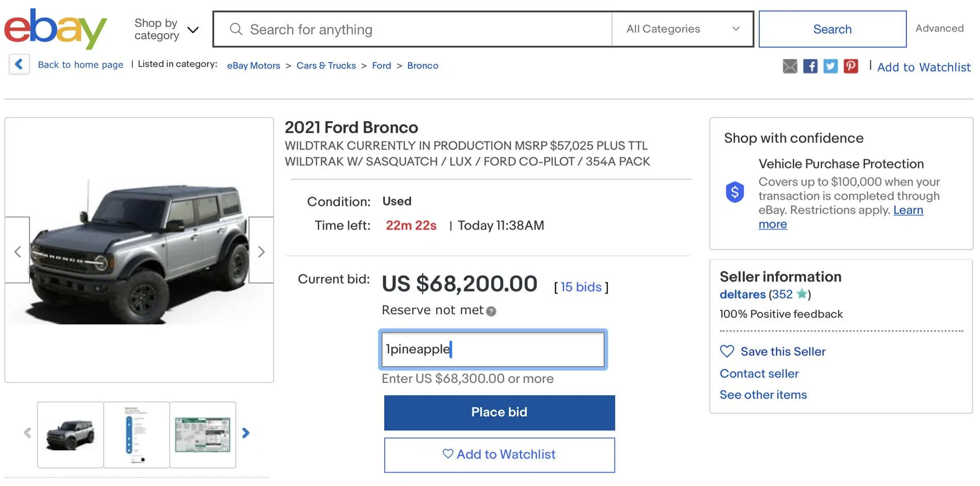This screenshot has width=980, height=486.
Task: Open the Ford breadcrumb link
Action: coord(381,65)
